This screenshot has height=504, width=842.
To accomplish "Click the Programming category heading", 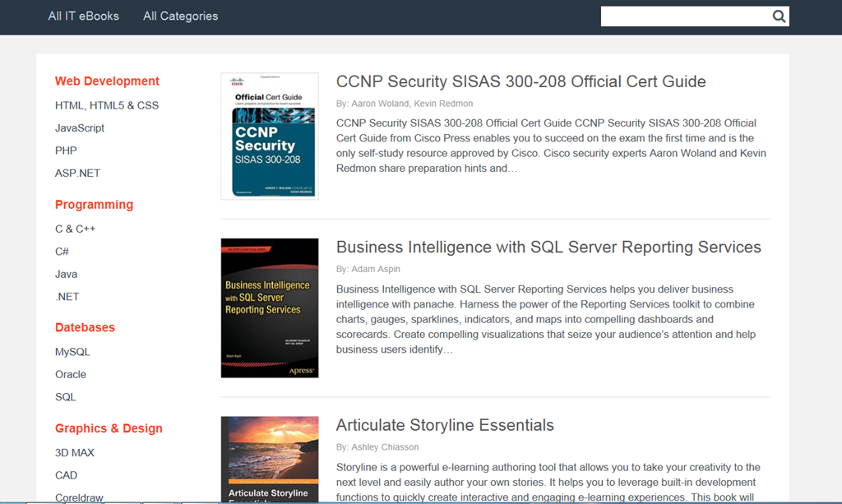I will 94,205.
